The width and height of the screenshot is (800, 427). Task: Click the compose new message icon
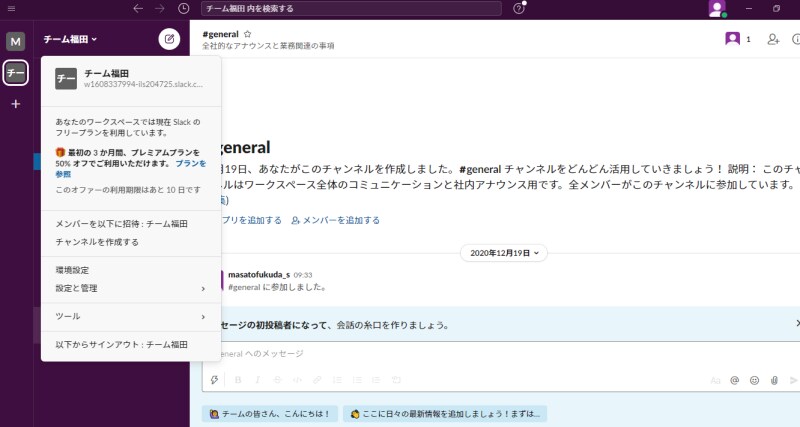pos(169,39)
